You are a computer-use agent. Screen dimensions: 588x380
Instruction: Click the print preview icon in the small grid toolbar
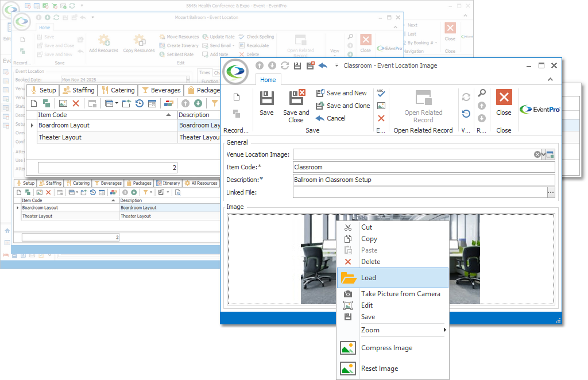click(x=178, y=193)
